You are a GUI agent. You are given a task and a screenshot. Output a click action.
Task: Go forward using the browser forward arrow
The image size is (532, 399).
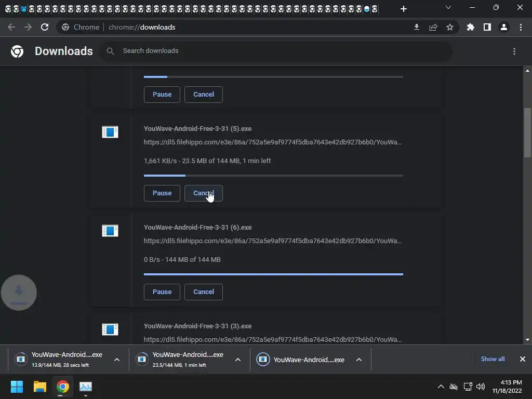(x=28, y=27)
